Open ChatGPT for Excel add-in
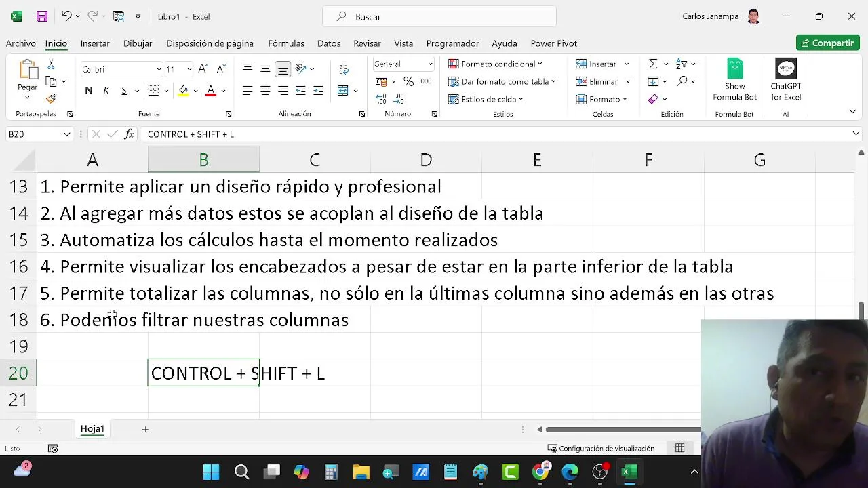The image size is (868, 488). (x=786, y=80)
